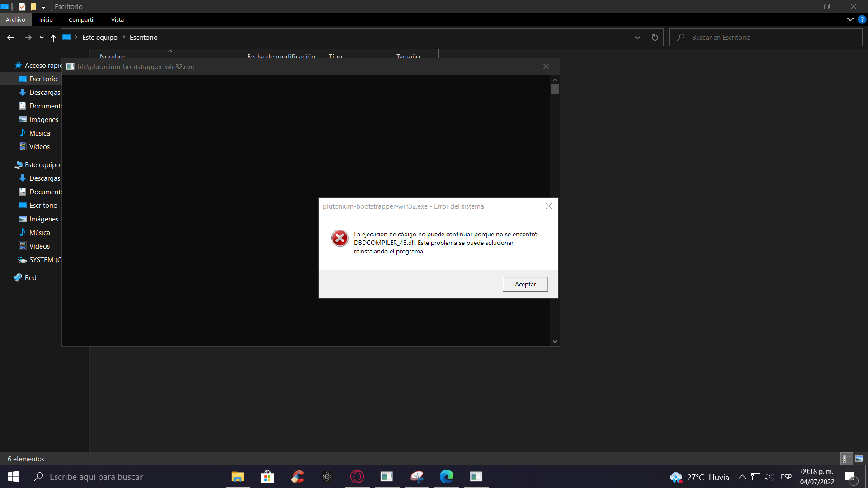Open the address bar history dropdown
The width and height of the screenshot is (868, 488).
[x=637, y=38]
